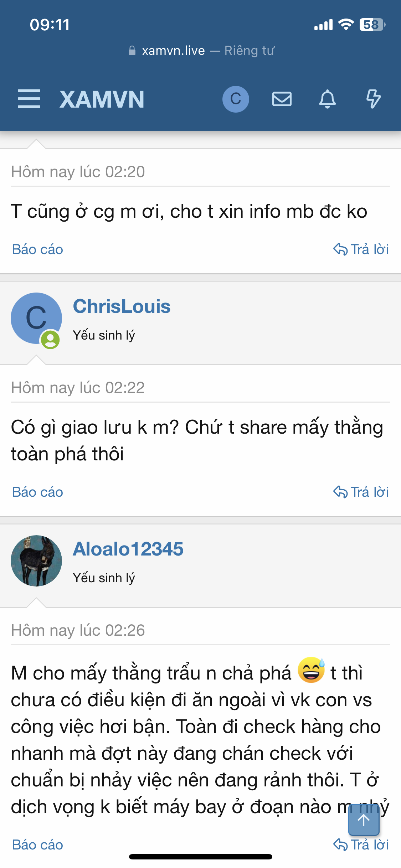Report ChrisLouis's post with Báo cáo
The height and width of the screenshot is (868, 401).
tap(37, 492)
